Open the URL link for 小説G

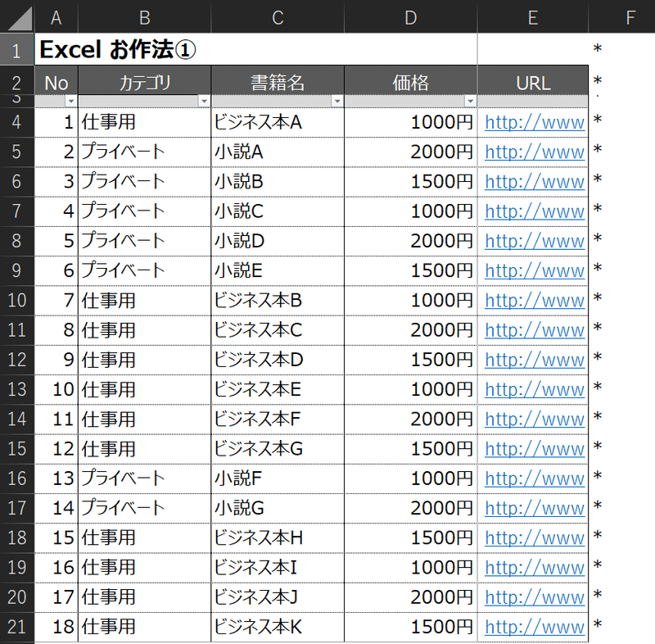click(x=535, y=509)
